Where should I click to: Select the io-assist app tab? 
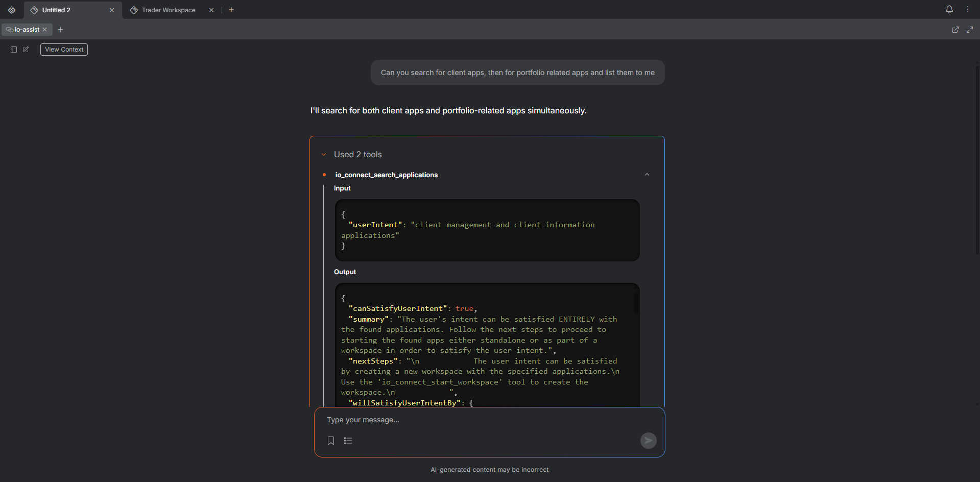[27, 30]
